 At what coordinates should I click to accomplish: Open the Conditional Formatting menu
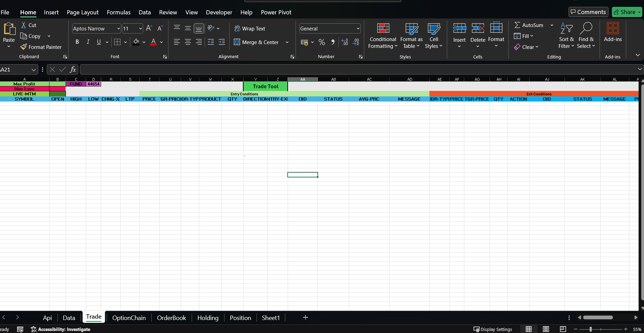(383, 36)
